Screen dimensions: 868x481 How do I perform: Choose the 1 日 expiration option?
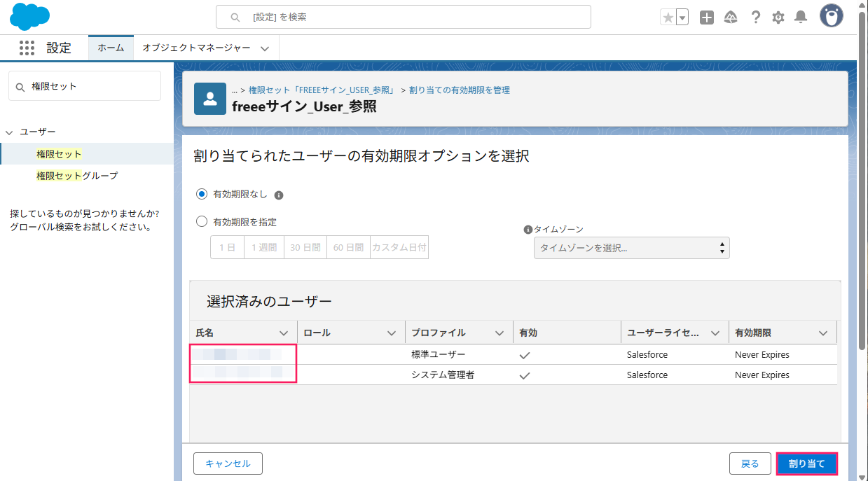click(x=227, y=247)
